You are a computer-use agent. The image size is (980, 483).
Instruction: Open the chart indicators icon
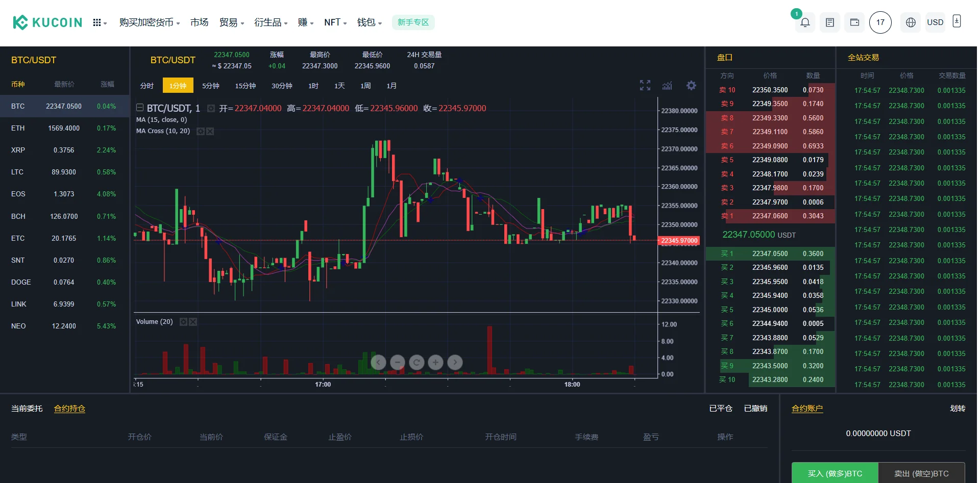[x=667, y=86]
